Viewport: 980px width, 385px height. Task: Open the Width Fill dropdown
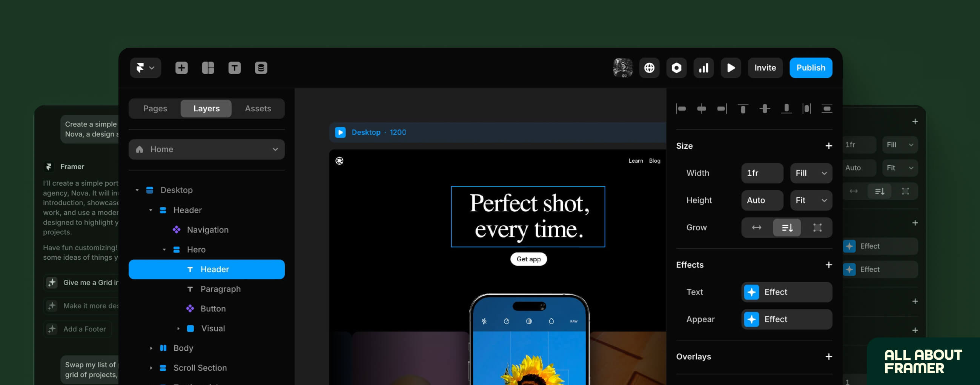pyautogui.click(x=811, y=173)
